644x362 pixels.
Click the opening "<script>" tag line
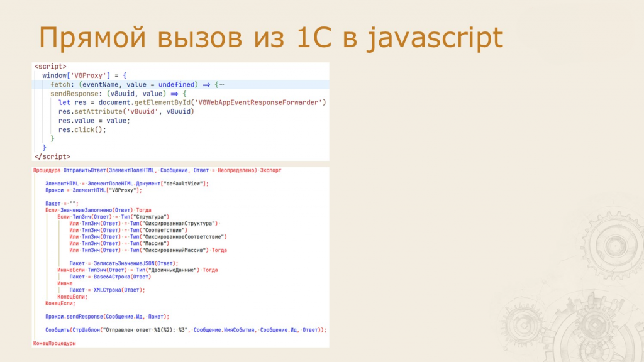50,67
